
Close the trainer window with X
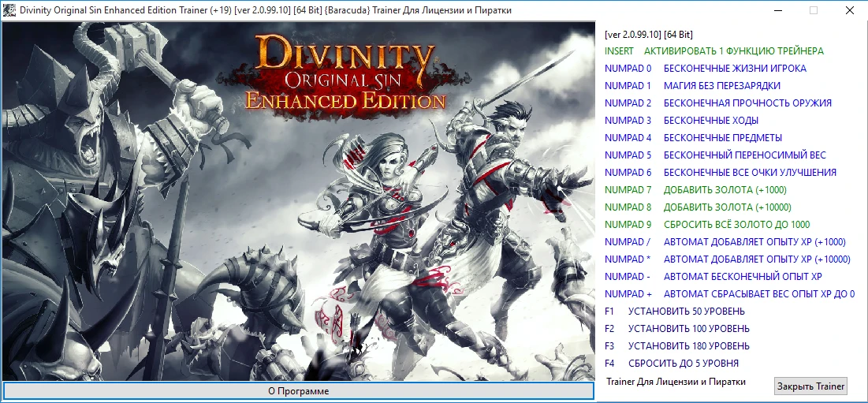point(848,10)
